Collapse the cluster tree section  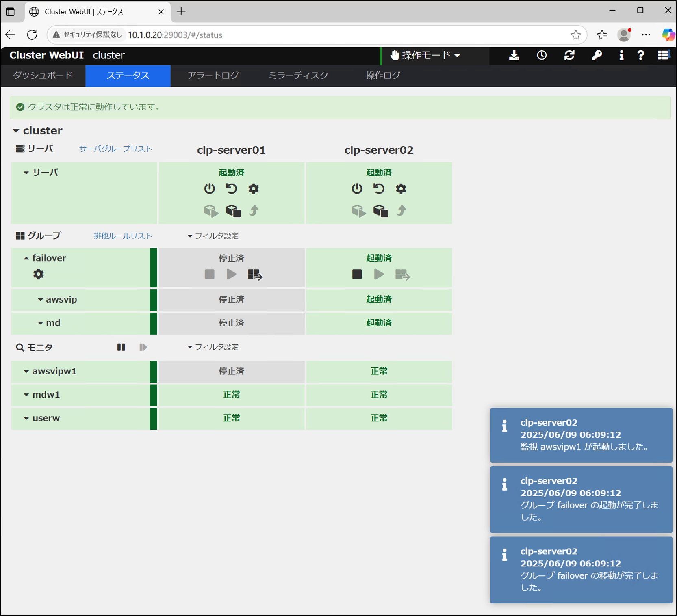click(x=16, y=131)
